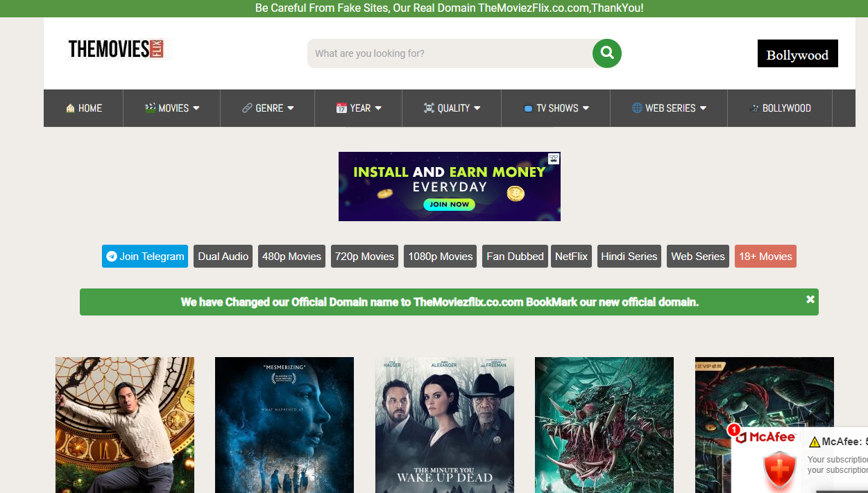Click the icon beside QUALITY
Screen dimensions: 868x493
pyautogui.click(x=429, y=108)
